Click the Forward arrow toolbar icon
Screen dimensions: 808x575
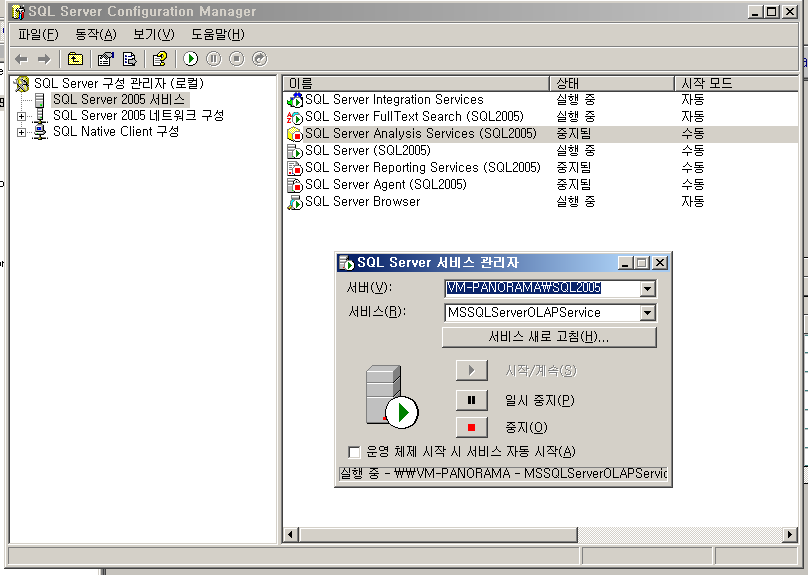tap(44, 59)
